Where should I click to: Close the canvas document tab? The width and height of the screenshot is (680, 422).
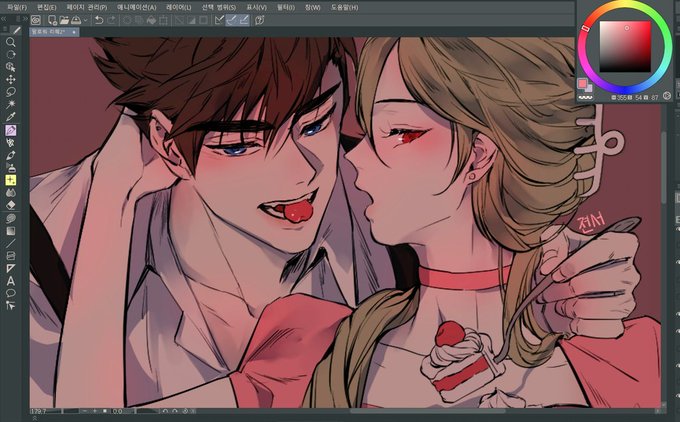coord(74,32)
